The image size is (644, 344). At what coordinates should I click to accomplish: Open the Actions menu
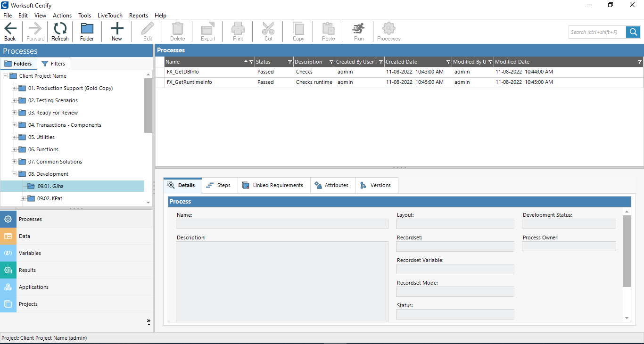(x=62, y=16)
